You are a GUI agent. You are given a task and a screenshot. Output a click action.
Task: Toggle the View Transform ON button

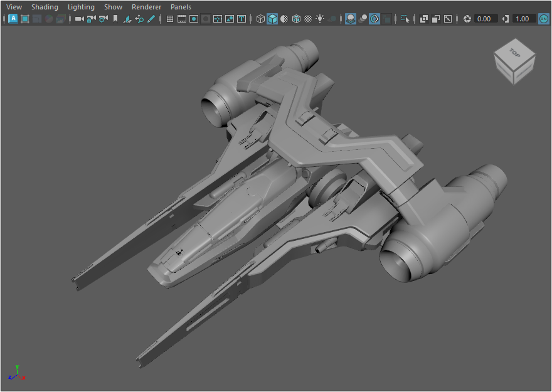pos(544,19)
